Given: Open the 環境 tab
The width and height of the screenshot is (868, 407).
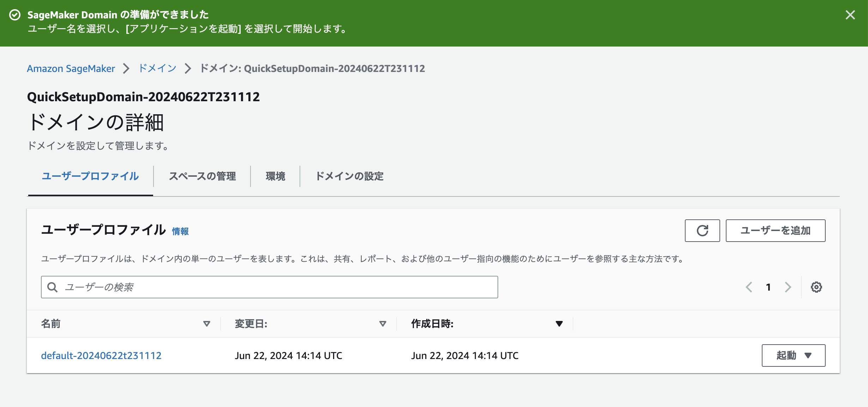Looking at the screenshot, I should pos(275,176).
